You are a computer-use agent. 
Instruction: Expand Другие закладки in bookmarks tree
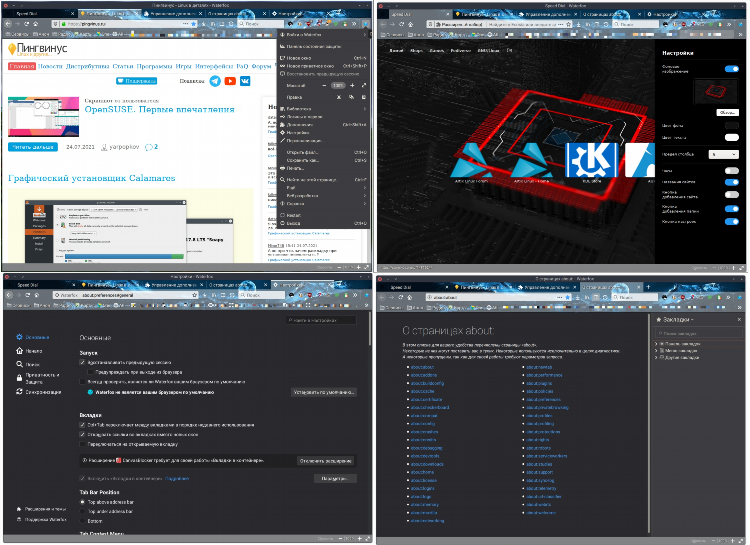[x=656, y=357]
